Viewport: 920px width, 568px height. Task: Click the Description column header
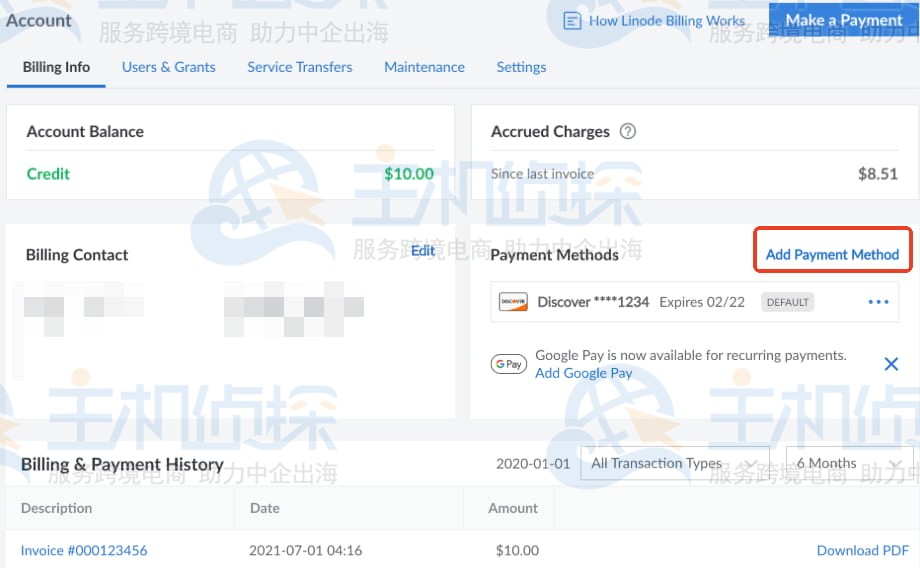pyautogui.click(x=56, y=508)
